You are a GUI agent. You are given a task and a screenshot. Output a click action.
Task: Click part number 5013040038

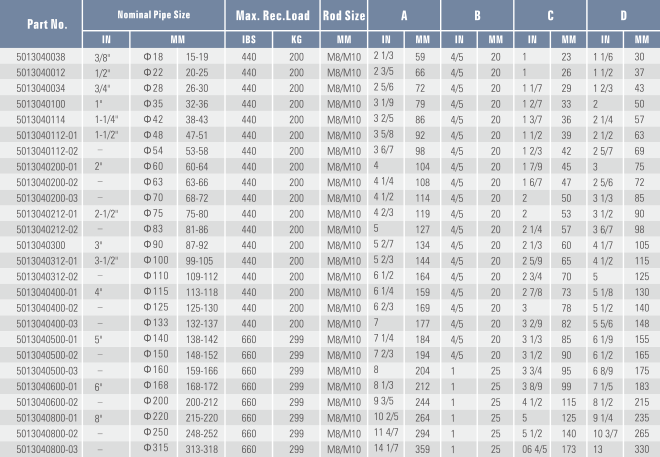[41, 57]
